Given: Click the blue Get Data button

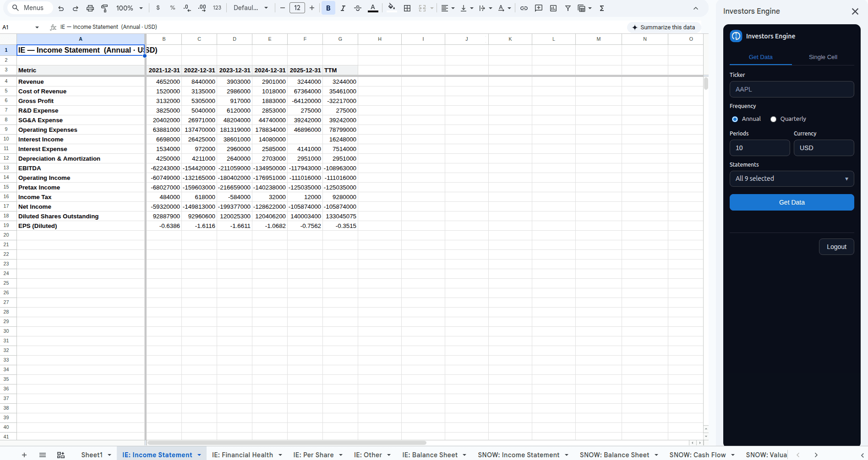Looking at the screenshot, I should [x=792, y=202].
